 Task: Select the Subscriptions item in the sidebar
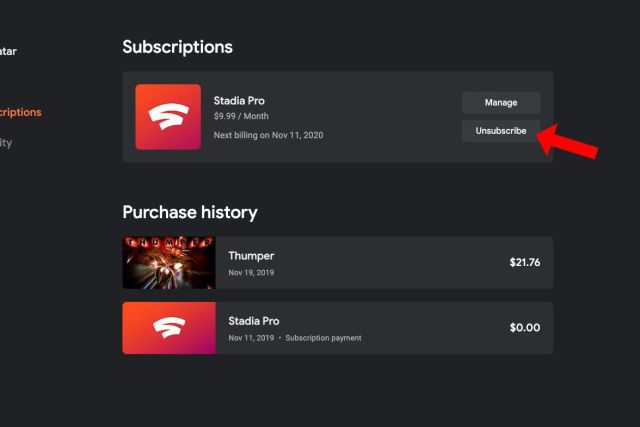coord(20,112)
